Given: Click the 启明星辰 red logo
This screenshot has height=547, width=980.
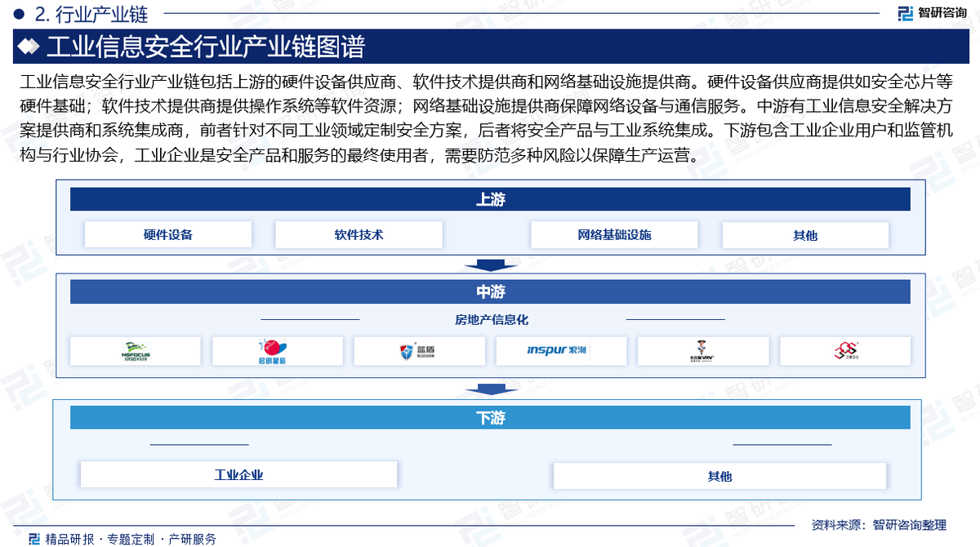Looking at the screenshot, I should click(x=277, y=351).
